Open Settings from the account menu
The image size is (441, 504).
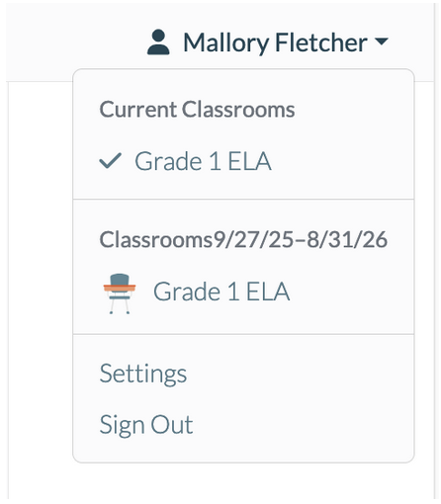[143, 374]
